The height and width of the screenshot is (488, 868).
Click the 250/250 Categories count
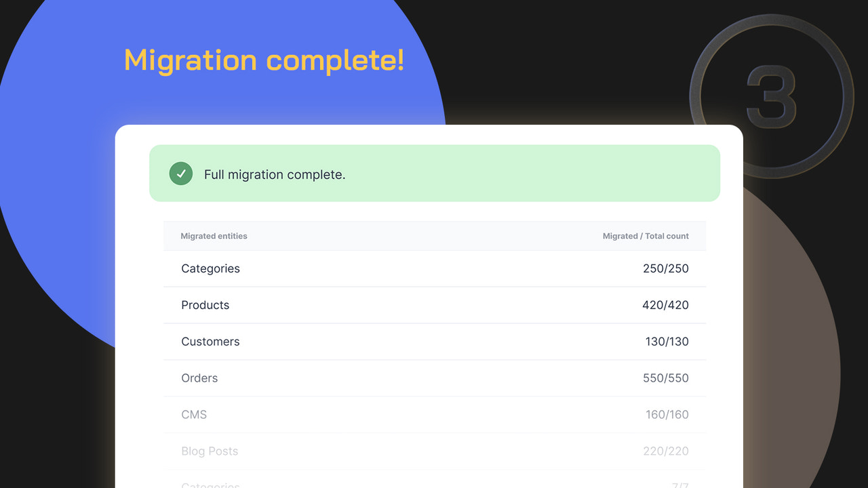pyautogui.click(x=667, y=268)
